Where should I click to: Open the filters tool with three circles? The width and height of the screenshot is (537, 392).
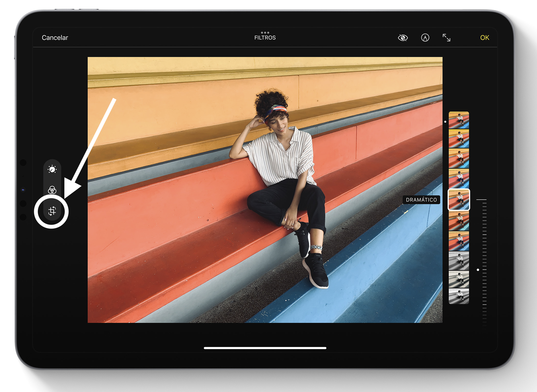[52, 190]
